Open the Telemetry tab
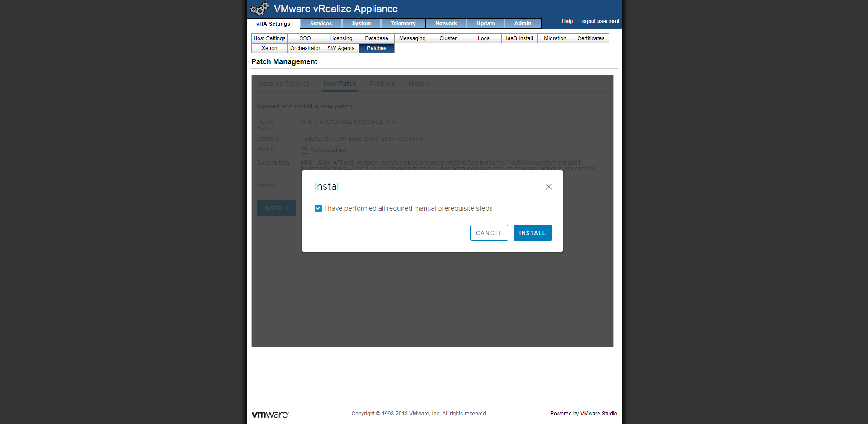Screen dimensions: 868x424 [x=403, y=24]
